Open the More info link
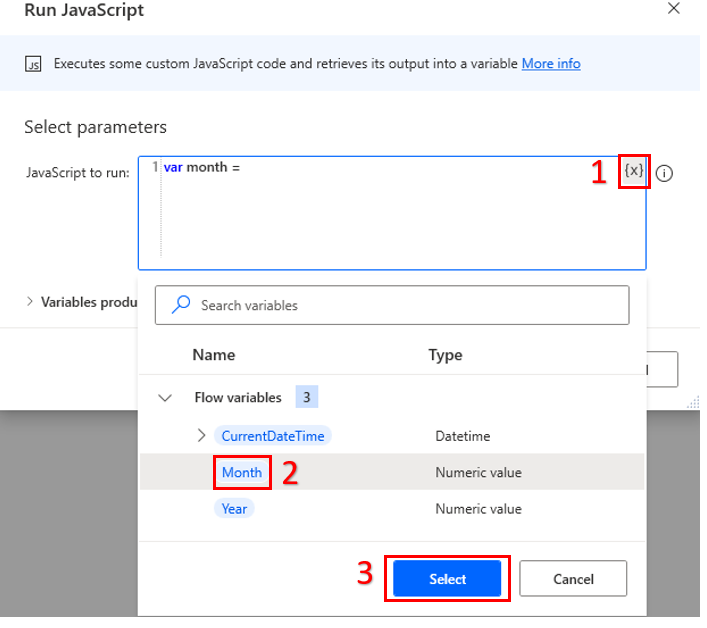The image size is (707, 628). pyautogui.click(x=551, y=64)
